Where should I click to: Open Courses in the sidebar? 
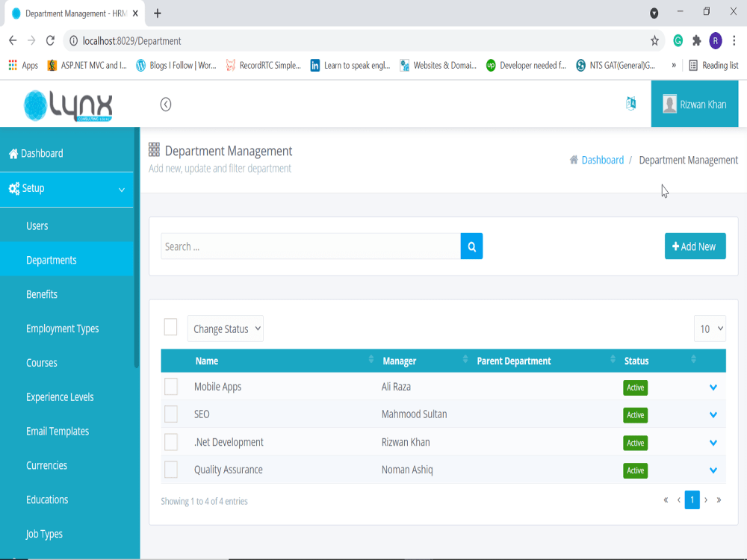click(66, 363)
